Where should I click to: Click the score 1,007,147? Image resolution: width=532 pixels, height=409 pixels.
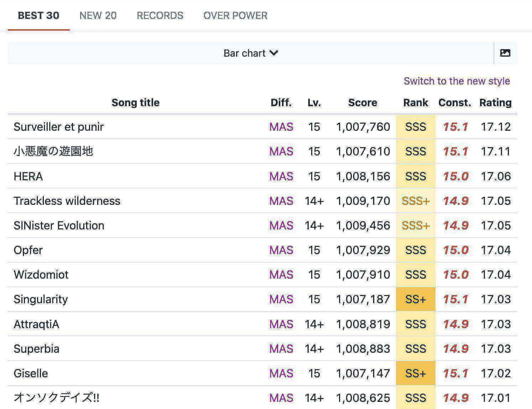[x=363, y=373]
